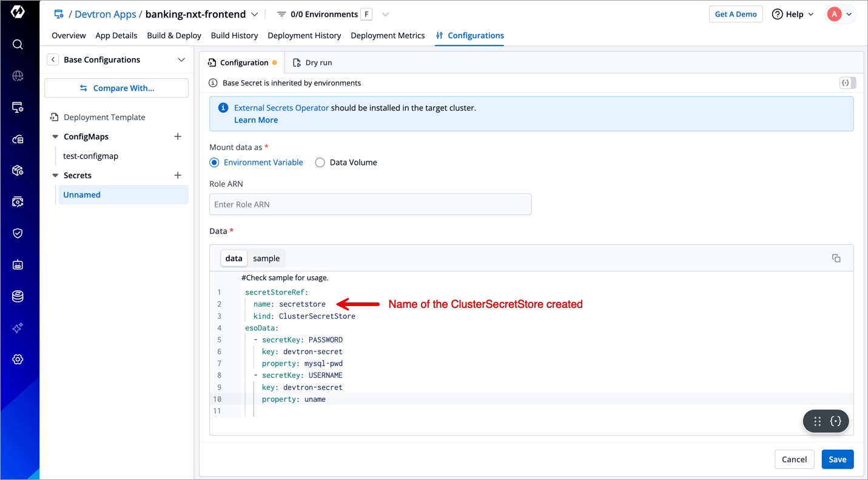Select Data Volume radio option
The width and height of the screenshot is (868, 480).
pos(320,162)
